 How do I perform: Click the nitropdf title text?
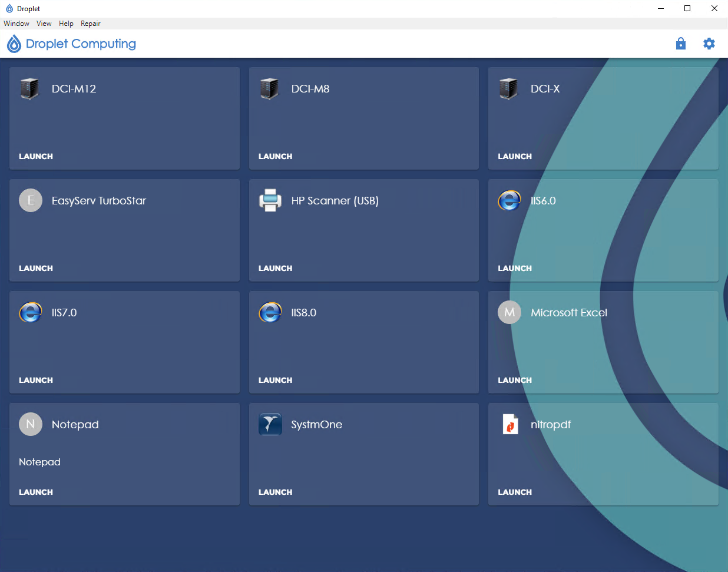tap(551, 425)
